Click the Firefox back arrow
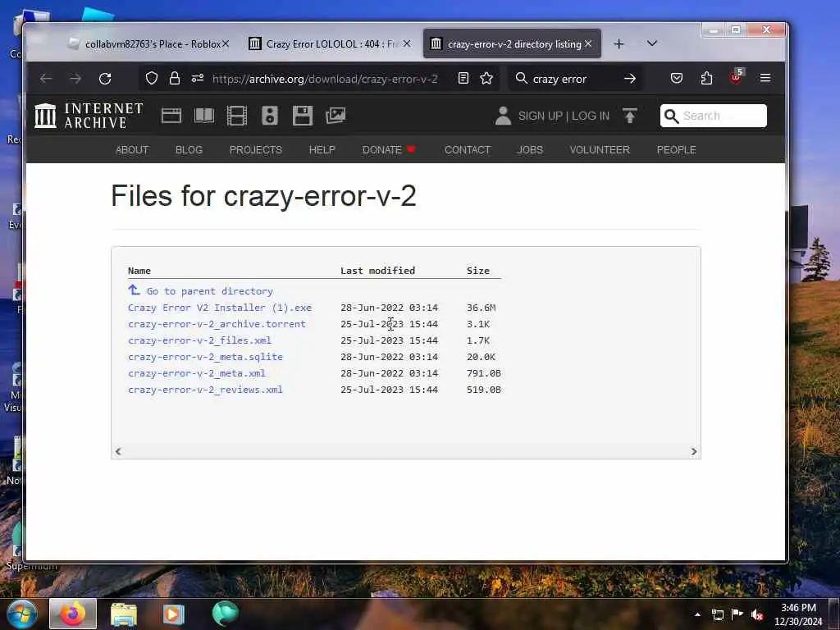The width and height of the screenshot is (840, 630). (x=46, y=79)
